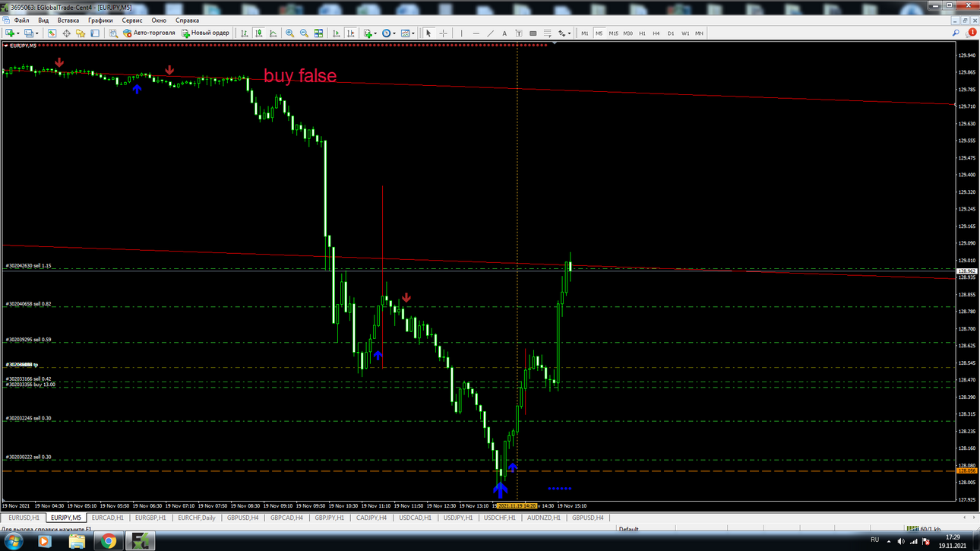The width and height of the screenshot is (980, 551).
Task: Switch chart to line chart
Action: (273, 33)
